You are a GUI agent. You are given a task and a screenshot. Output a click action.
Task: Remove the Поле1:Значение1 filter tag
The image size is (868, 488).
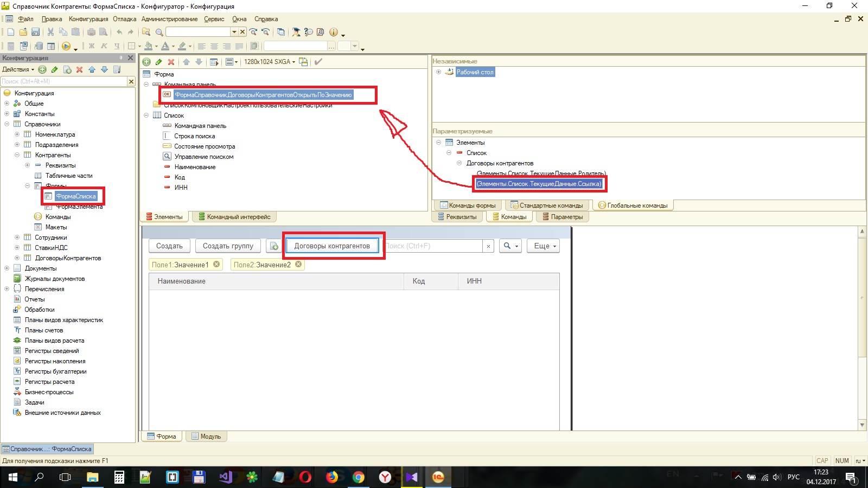pos(216,265)
